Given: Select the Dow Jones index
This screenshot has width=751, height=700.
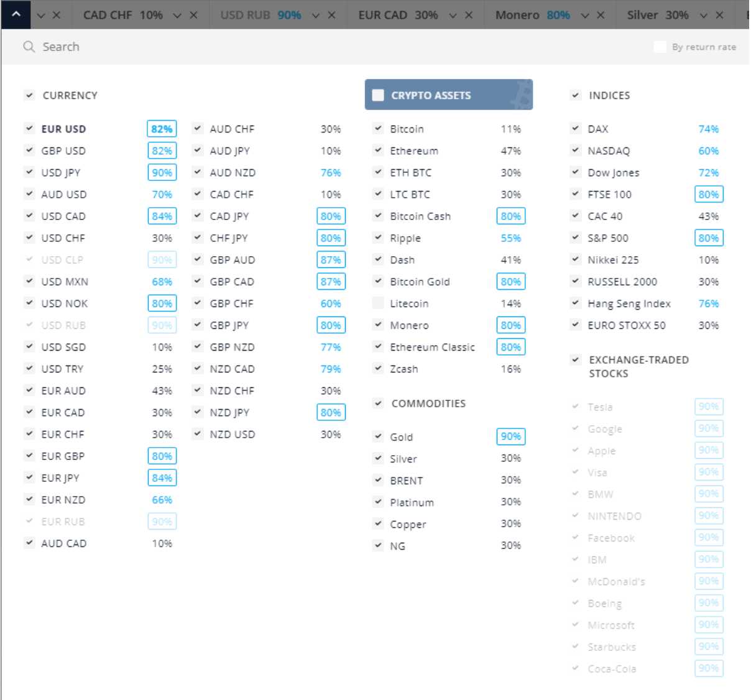Looking at the screenshot, I should 614,173.
